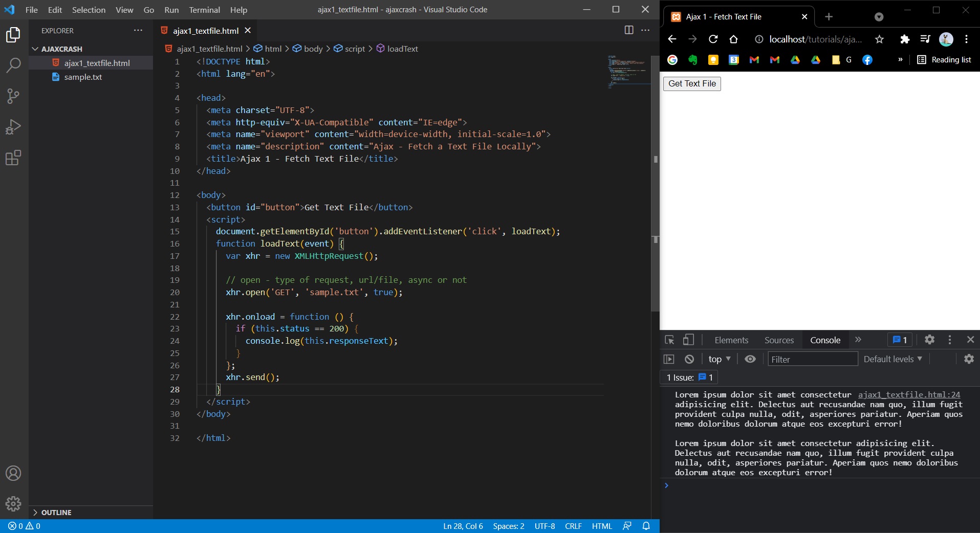Open the Google Keep bookmark
The width and height of the screenshot is (980, 533).
coord(713,60)
